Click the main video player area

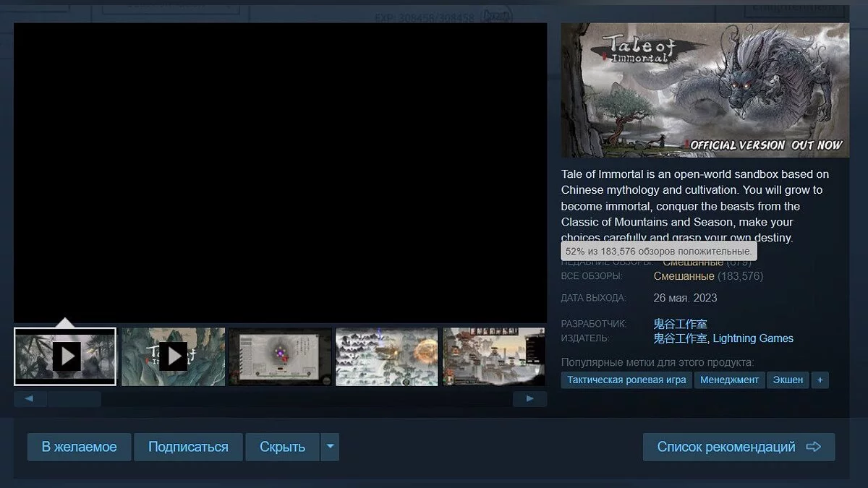(281, 173)
